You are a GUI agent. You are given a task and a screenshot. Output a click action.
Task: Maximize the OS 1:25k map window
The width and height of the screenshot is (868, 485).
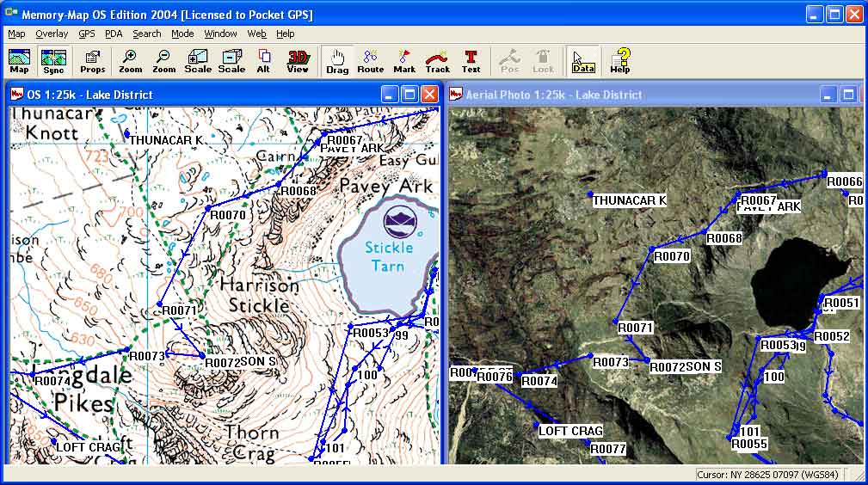[x=409, y=95]
